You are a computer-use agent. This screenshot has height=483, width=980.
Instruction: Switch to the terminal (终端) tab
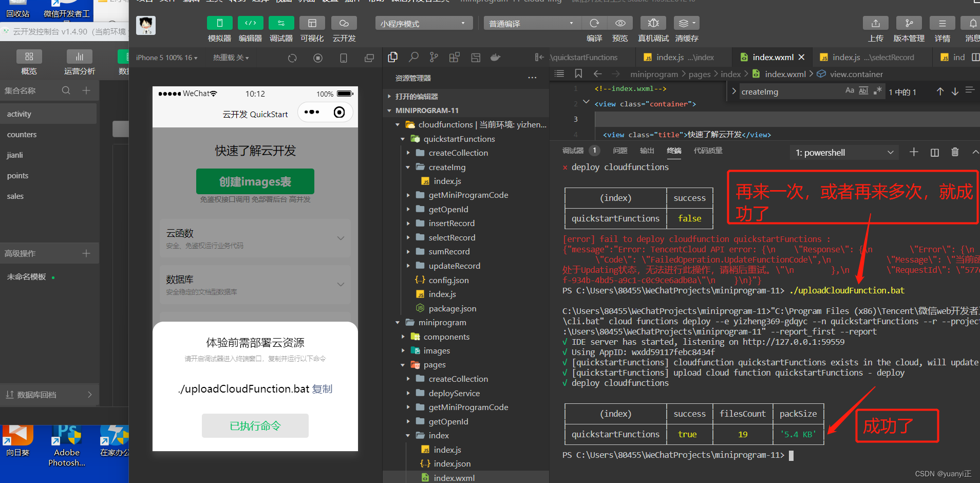(x=674, y=151)
